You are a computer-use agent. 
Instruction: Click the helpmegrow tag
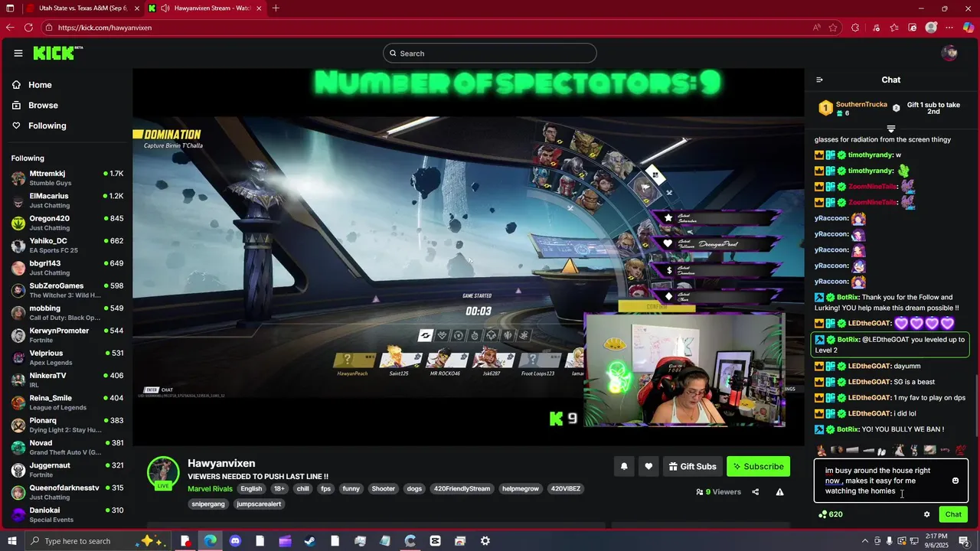point(521,489)
